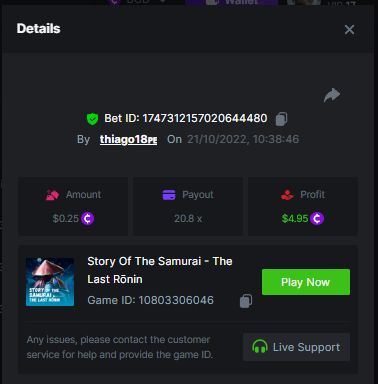378x384 pixels.
Task: Click the red Profit icon
Action: [287, 195]
